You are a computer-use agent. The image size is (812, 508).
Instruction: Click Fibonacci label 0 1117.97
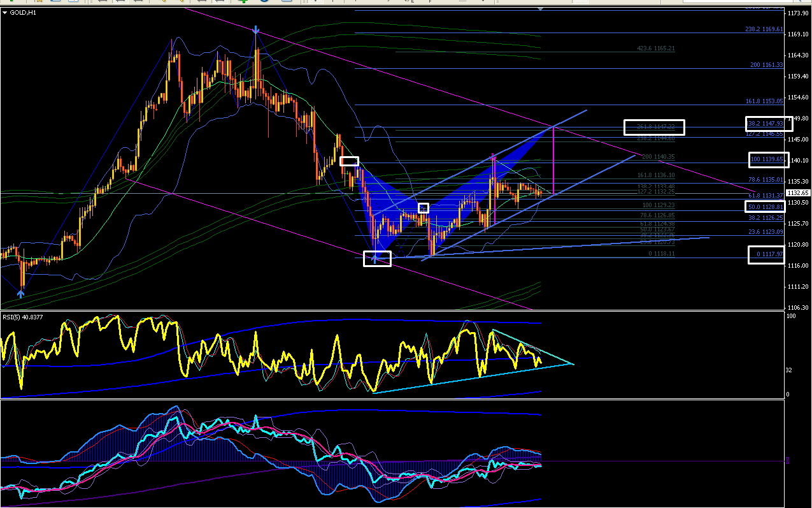pos(770,255)
